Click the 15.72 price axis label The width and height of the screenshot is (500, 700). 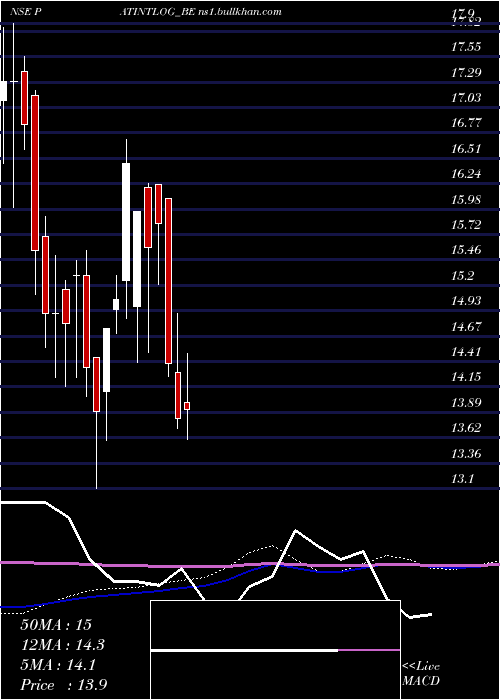(x=466, y=225)
